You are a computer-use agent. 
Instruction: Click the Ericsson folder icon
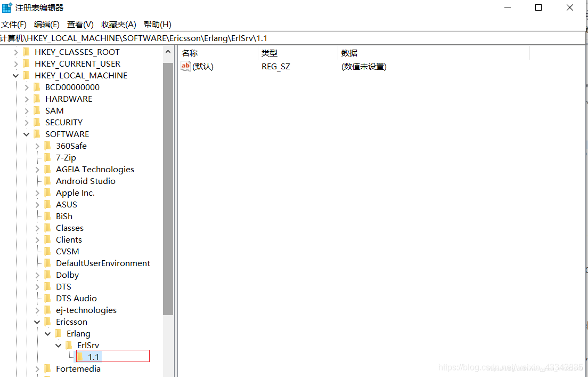[x=47, y=322]
